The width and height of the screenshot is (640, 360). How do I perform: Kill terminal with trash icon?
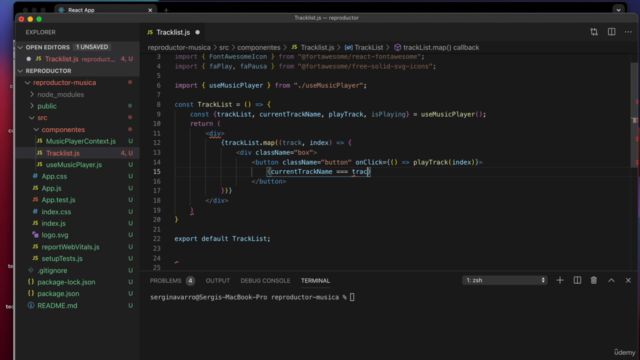[594, 280]
